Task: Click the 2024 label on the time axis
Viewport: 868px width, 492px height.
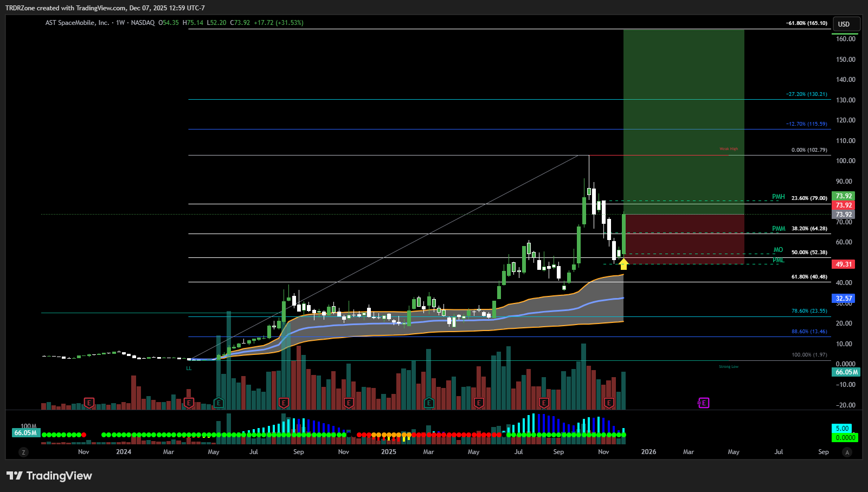Action: point(124,452)
